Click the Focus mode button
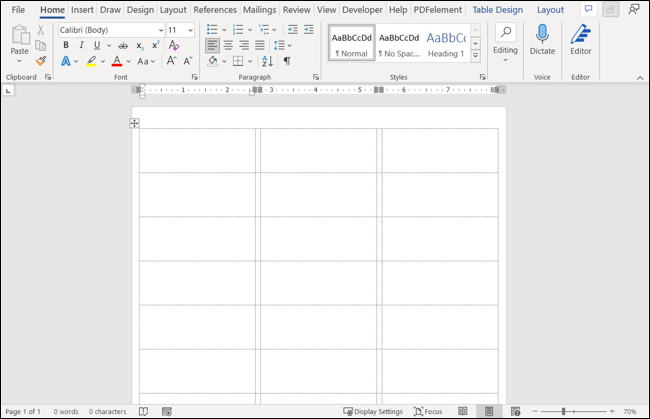The image size is (650, 419). [427, 411]
